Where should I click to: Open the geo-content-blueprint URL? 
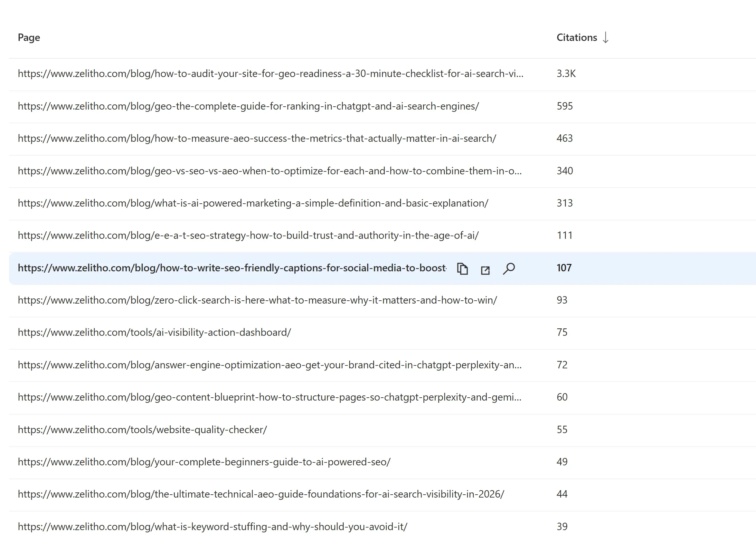click(270, 397)
